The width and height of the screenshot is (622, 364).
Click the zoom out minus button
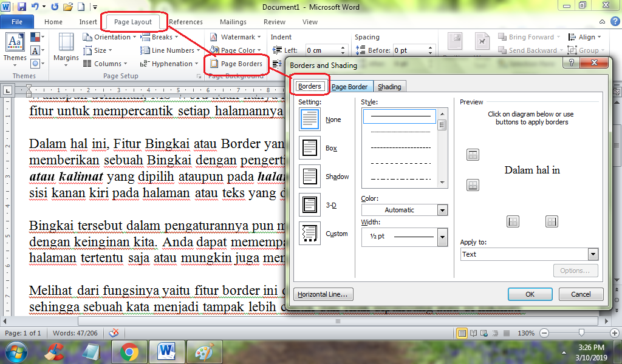click(544, 333)
